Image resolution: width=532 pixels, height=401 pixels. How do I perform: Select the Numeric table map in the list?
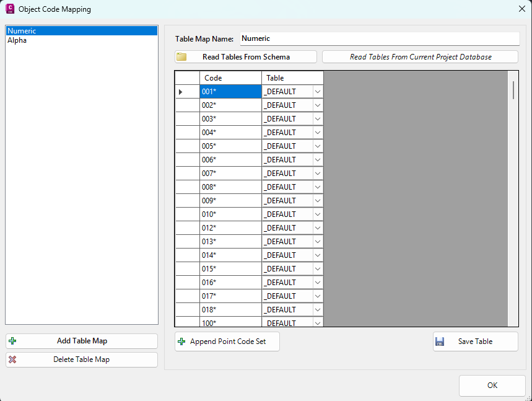click(x=22, y=31)
